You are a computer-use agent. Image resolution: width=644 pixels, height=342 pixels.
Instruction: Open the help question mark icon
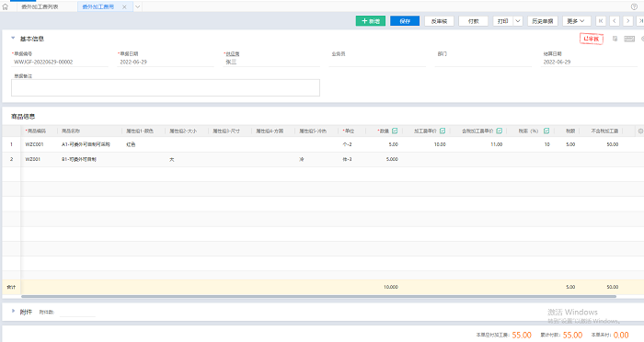(x=634, y=6)
